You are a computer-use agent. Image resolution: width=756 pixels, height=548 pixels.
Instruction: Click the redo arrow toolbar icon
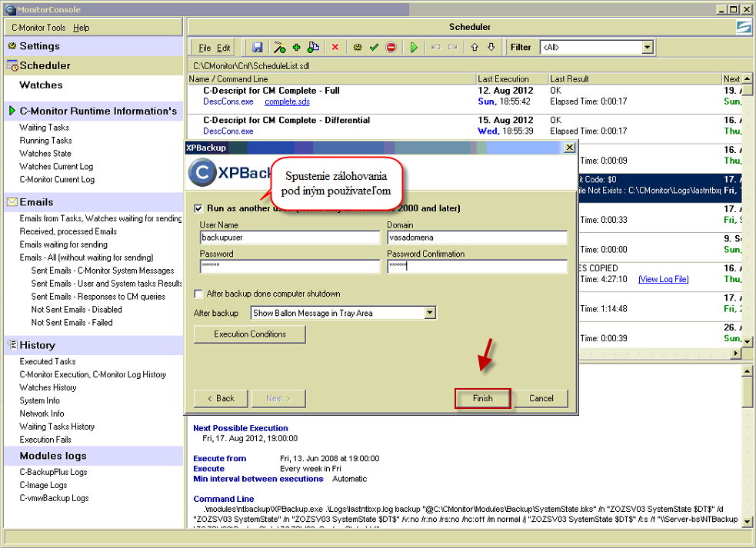[x=452, y=47]
